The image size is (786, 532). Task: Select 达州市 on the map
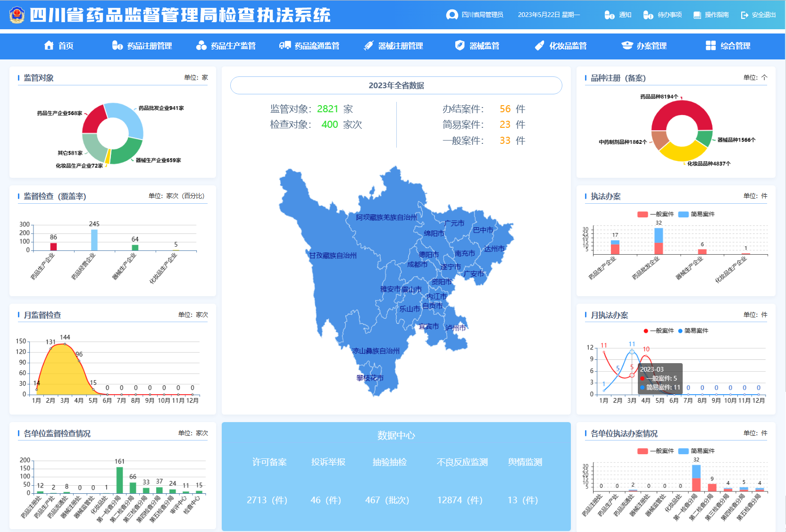tap(494, 249)
